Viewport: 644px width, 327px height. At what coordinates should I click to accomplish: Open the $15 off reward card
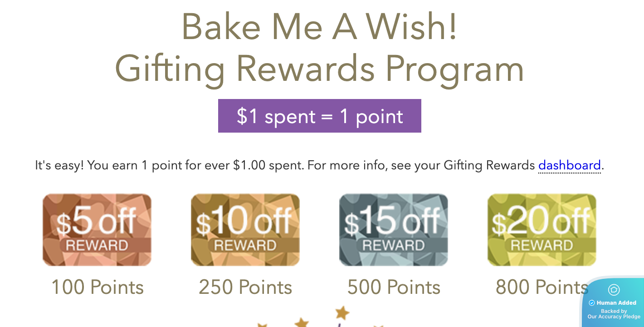pyautogui.click(x=394, y=230)
